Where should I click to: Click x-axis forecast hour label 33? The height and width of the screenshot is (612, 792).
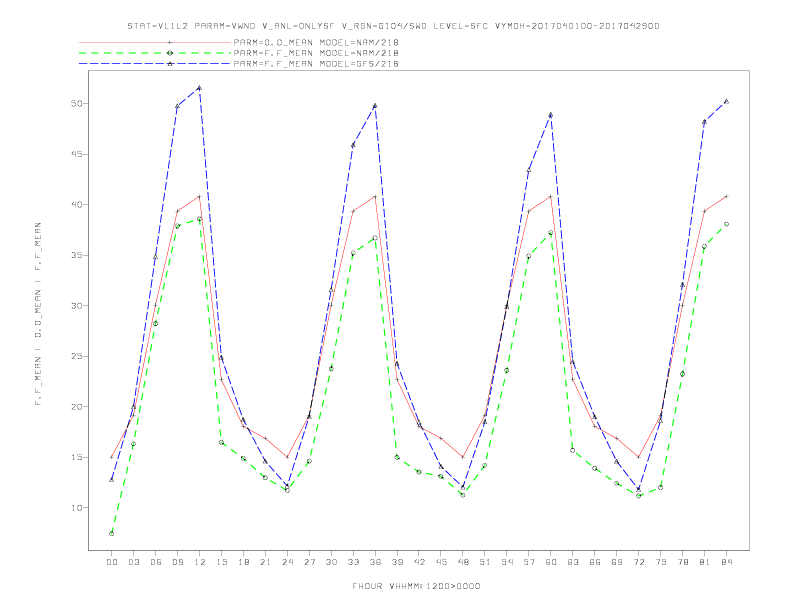coord(353,562)
